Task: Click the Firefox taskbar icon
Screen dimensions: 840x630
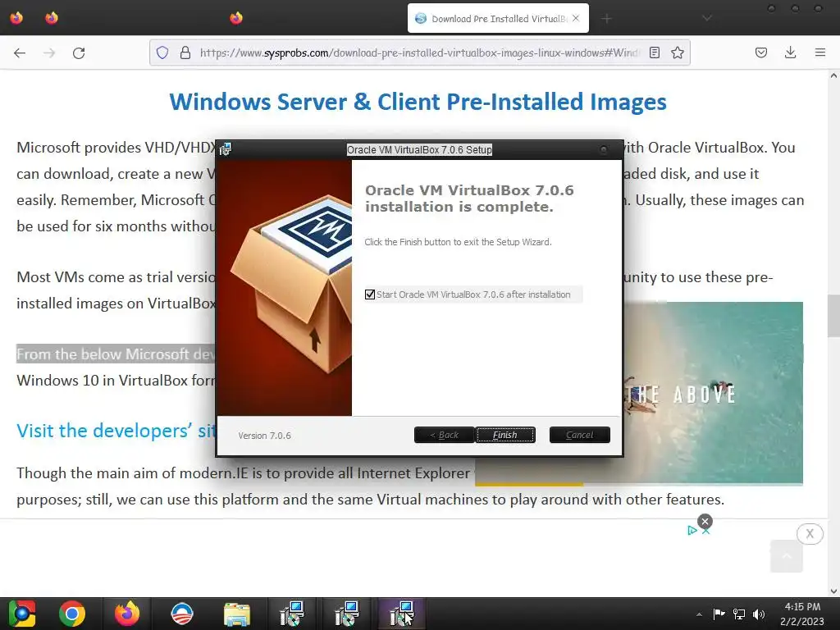Action: point(127,614)
